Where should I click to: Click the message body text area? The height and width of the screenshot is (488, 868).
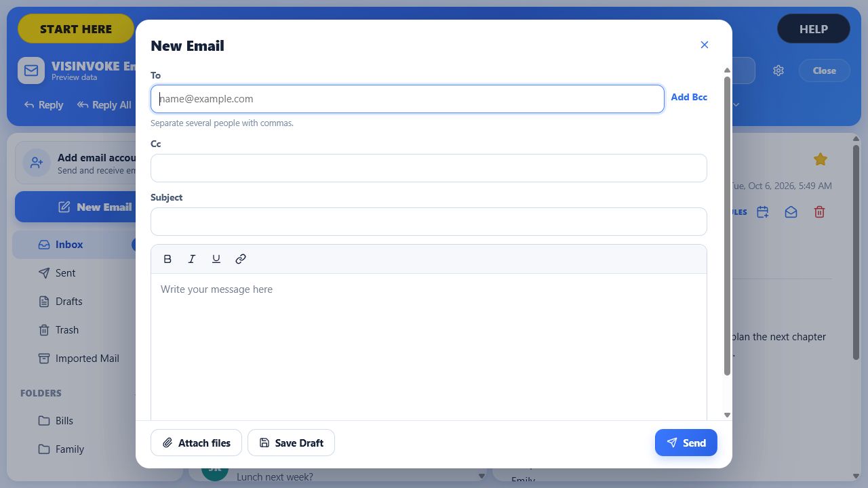tap(429, 346)
